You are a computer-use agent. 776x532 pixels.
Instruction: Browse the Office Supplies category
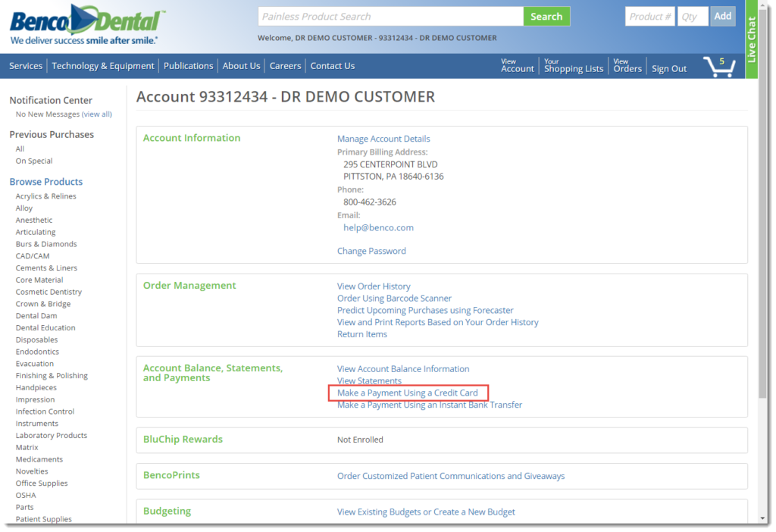click(x=42, y=483)
